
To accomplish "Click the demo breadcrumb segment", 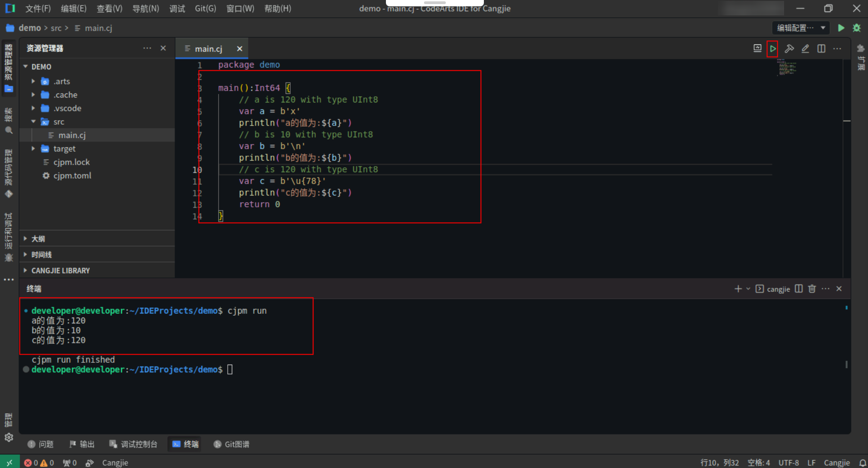I will tap(30, 28).
